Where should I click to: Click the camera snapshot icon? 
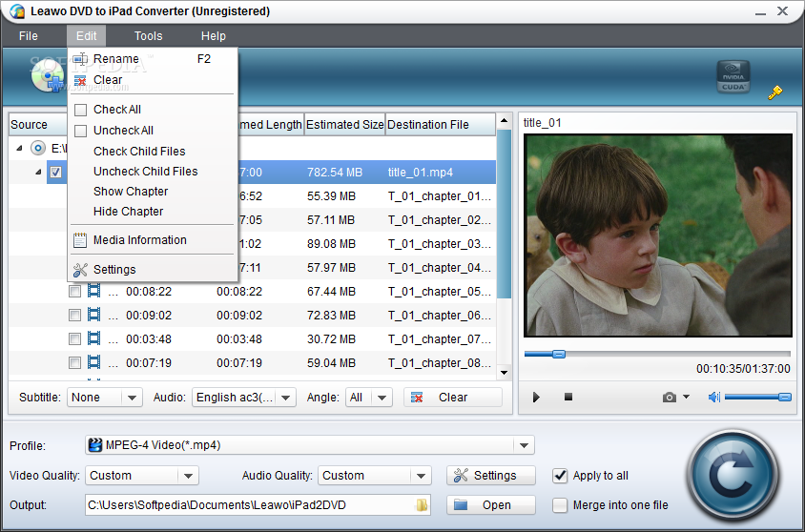click(x=669, y=397)
